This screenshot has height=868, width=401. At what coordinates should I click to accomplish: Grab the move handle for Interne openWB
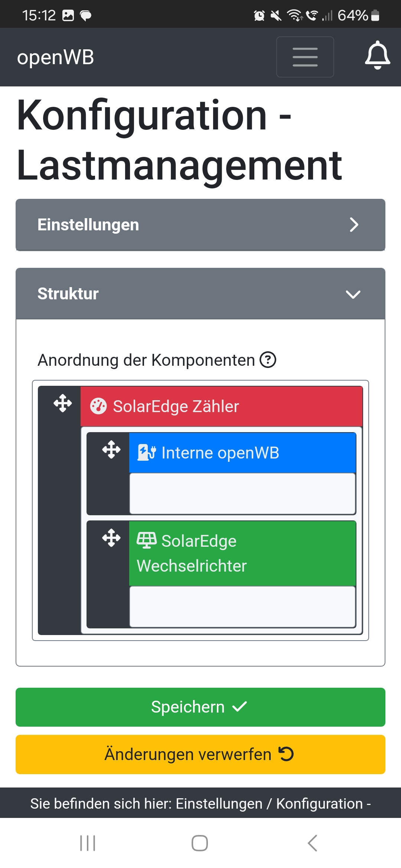pyautogui.click(x=111, y=450)
